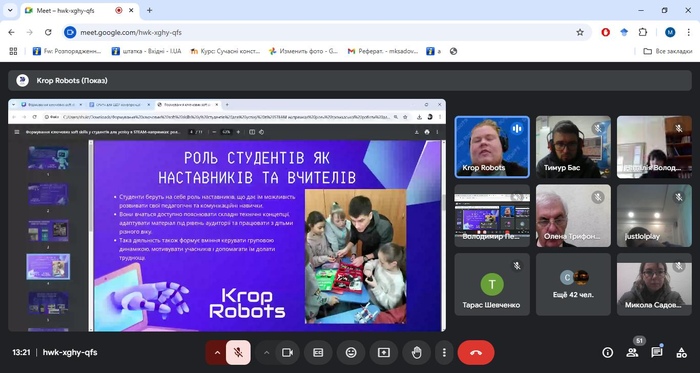Open the Activities shapes icon

click(x=681, y=352)
